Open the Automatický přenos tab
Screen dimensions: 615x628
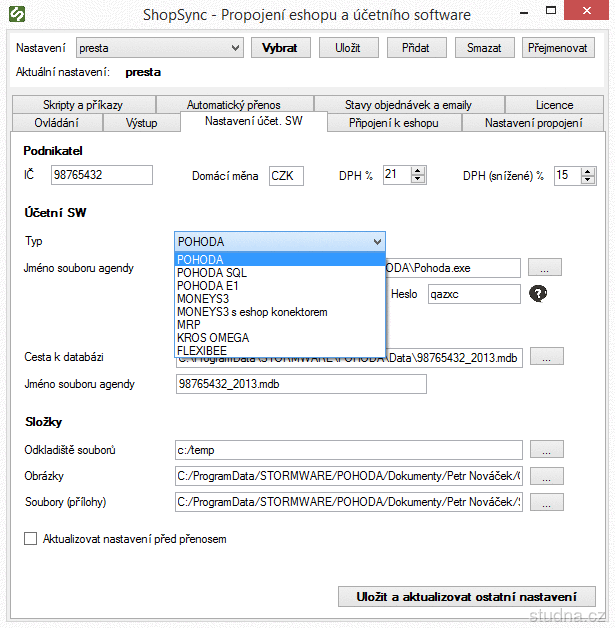pos(233,104)
